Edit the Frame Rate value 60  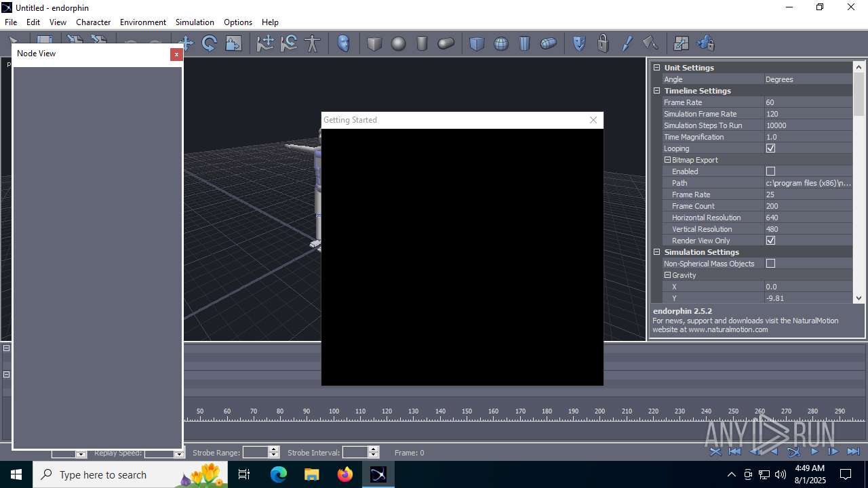[808, 102]
